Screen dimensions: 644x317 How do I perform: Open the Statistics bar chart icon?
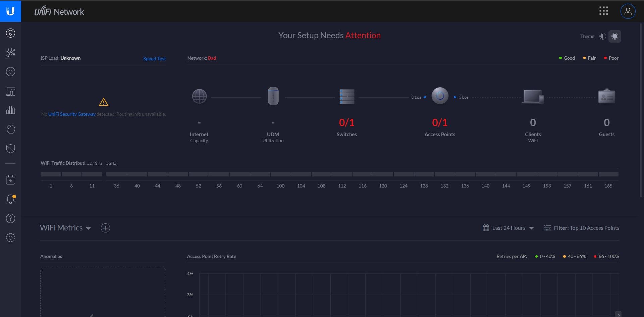click(10, 110)
